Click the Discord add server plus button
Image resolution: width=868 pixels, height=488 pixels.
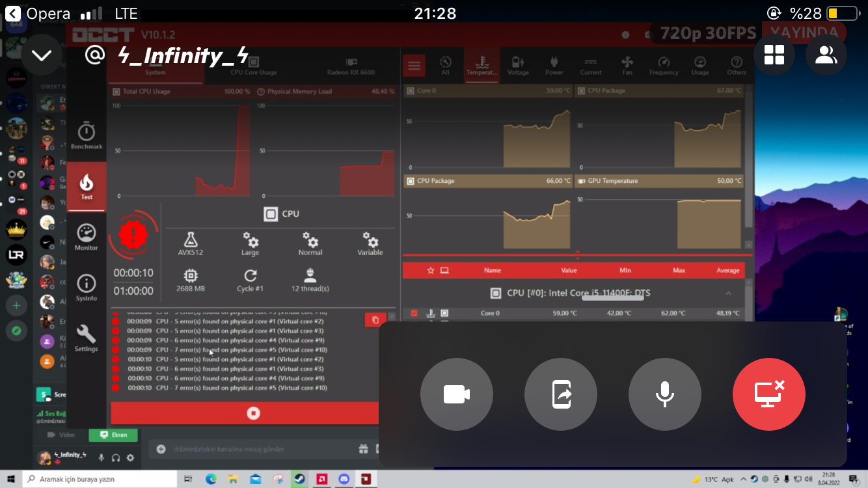point(16,305)
